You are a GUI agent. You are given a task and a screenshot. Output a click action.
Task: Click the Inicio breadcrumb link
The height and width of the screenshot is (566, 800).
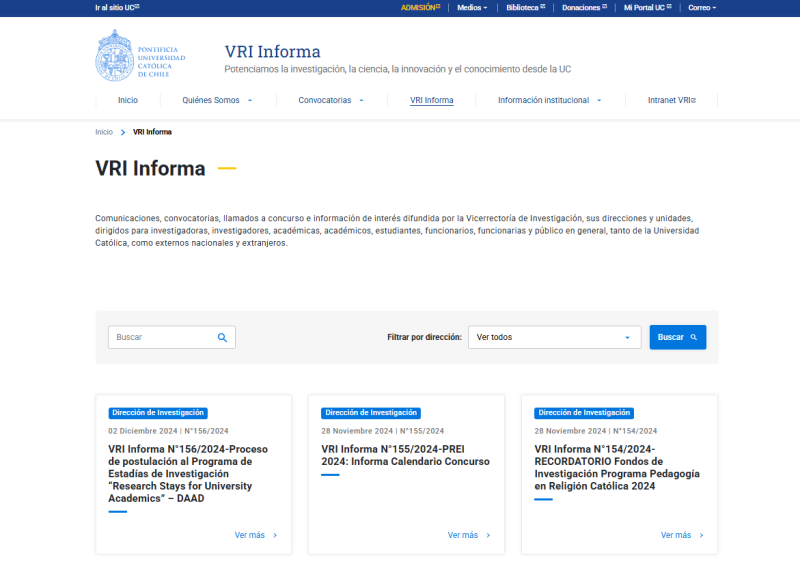pyautogui.click(x=104, y=132)
